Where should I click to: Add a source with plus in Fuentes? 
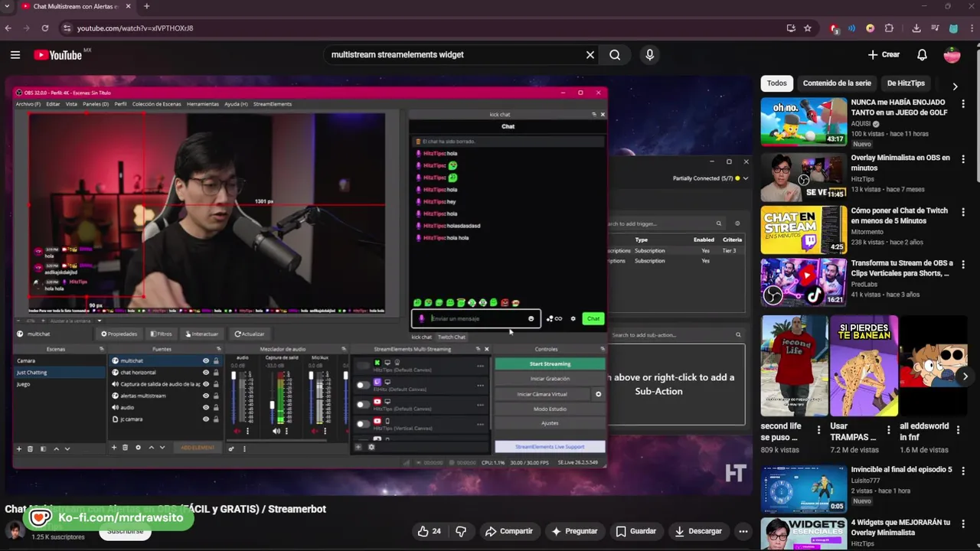click(x=114, y=448)
